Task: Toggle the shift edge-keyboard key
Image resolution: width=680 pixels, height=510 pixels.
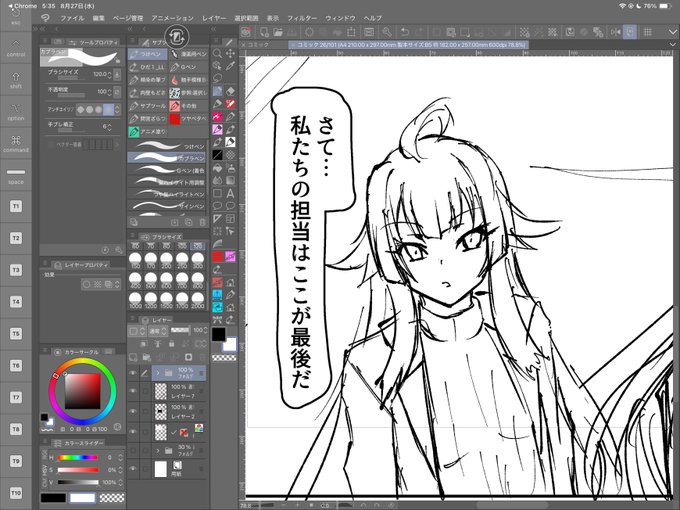Action: click(16, 80)
